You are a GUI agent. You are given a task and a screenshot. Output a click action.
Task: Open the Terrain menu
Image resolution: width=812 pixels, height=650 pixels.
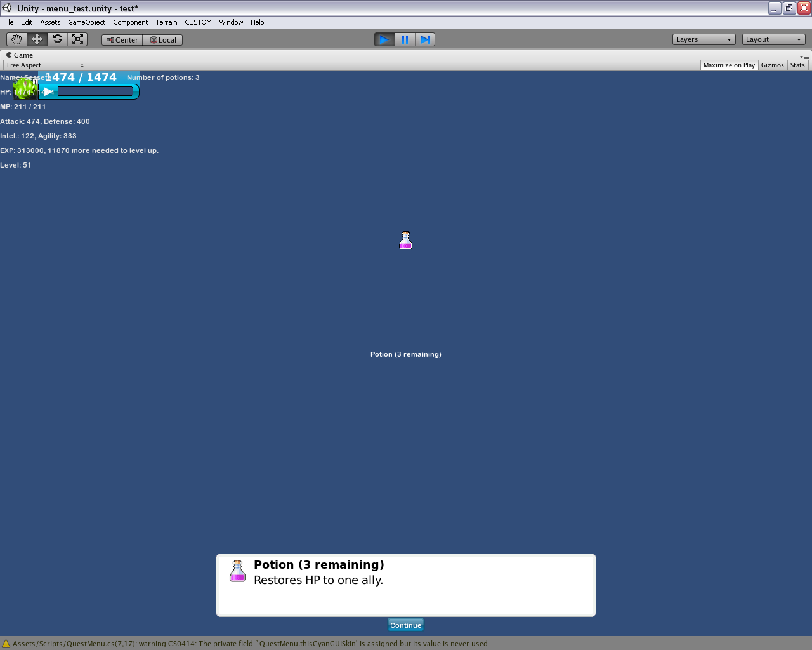[167, 22]
